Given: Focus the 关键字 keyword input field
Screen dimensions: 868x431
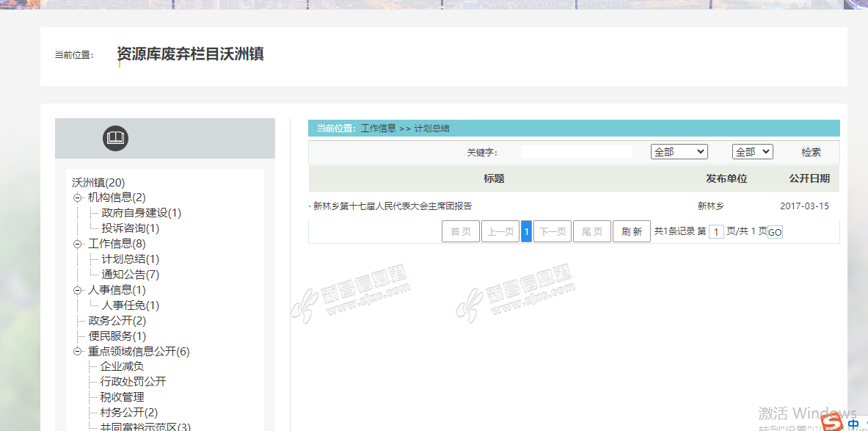Looking at the screenshot, I should coord(576,152).
